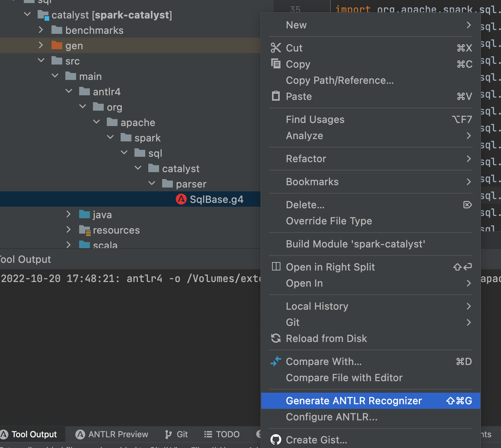The image size is (501, 448).
Task: Expand the benchmarks folder
Action: pos(41,30)
